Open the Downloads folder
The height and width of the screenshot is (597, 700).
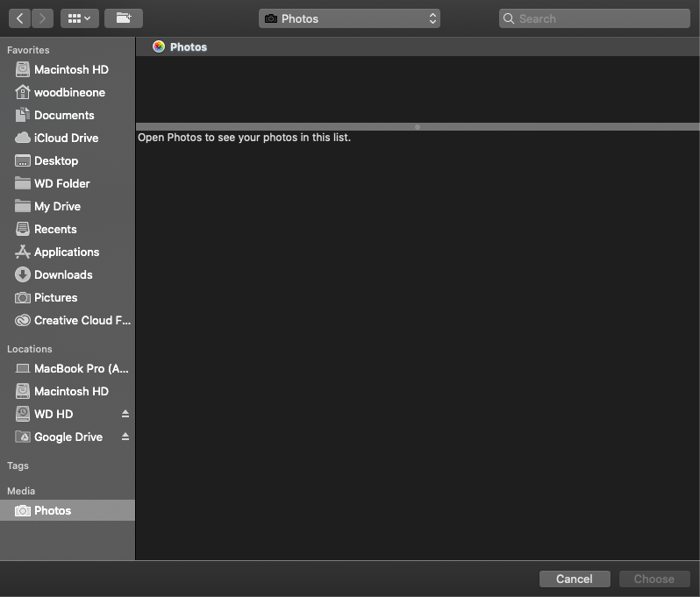click(x=68, y=274)
